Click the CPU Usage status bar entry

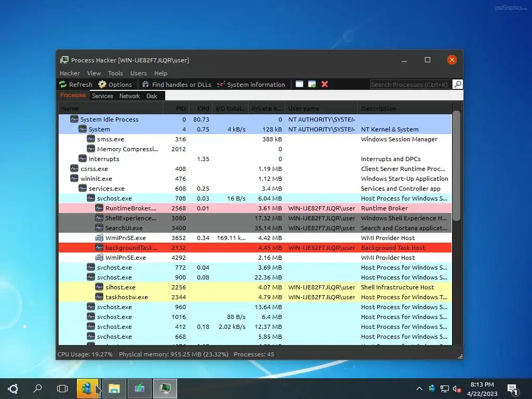click(x=85, y=354)
